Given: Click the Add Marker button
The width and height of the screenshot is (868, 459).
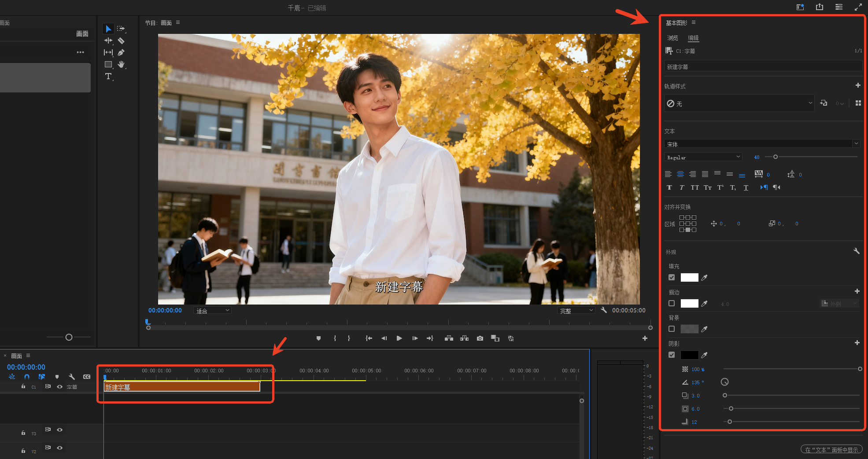Looking at the screenshot, I should pos(318,338).
